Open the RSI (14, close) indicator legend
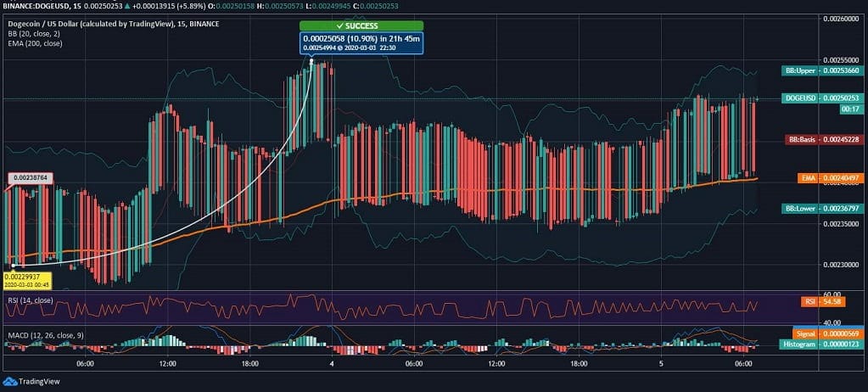The width and height of the screenshot is (868, 392). [x=31, y=300]
